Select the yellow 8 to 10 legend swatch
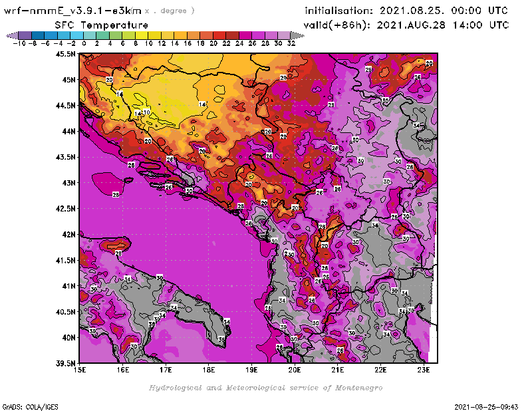 coord(142,35)
